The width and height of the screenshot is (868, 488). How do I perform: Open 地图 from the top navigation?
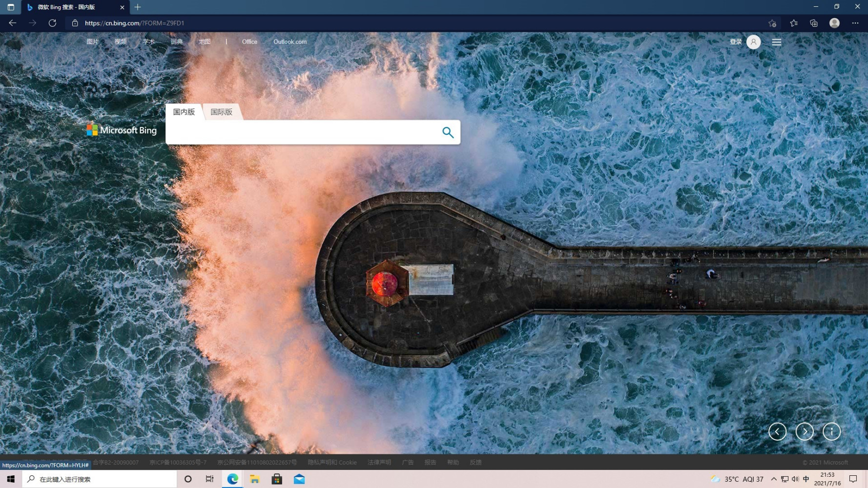[205, 41]
